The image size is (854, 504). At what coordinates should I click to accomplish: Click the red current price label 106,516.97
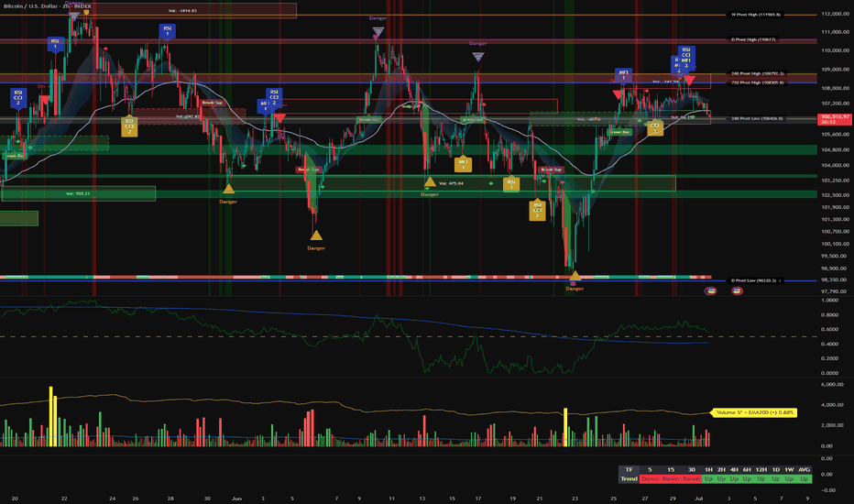(836, 119)
